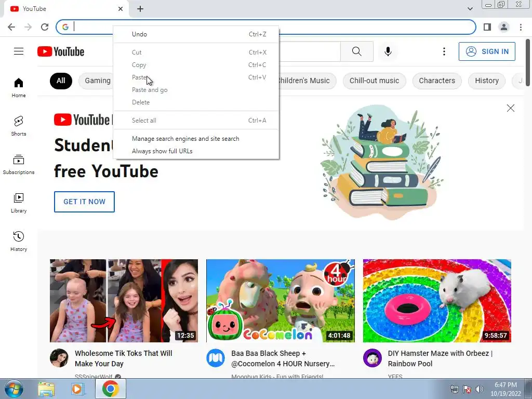The image size is (532, 399).
Task: Select the Characters filter chip
Action: point(437,81)
